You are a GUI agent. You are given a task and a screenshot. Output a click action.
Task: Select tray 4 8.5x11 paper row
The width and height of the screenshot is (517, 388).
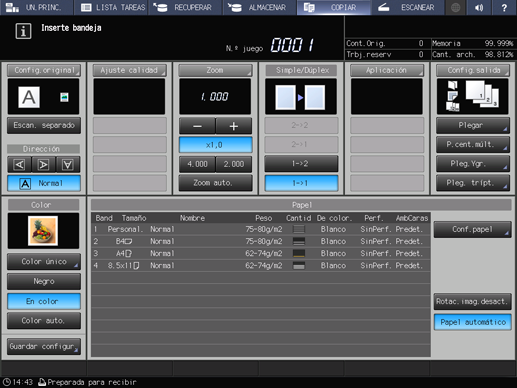coord(261,266)
